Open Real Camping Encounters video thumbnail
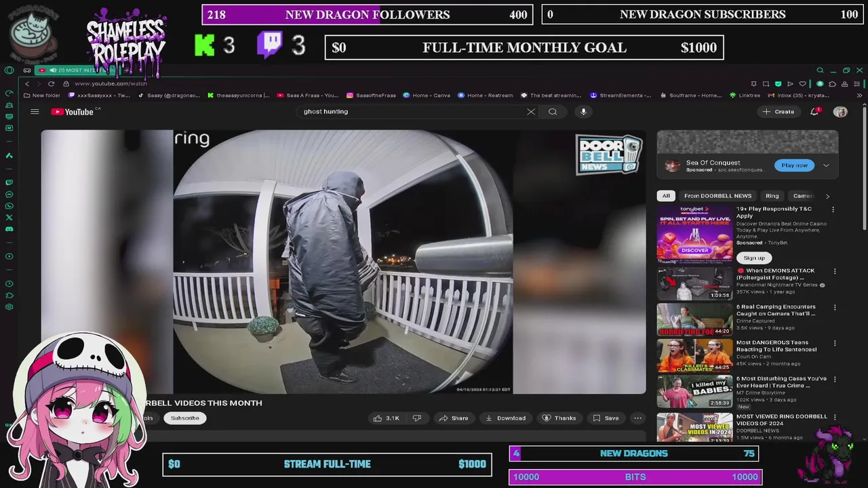The image size is (868, 488). (694, 319)
